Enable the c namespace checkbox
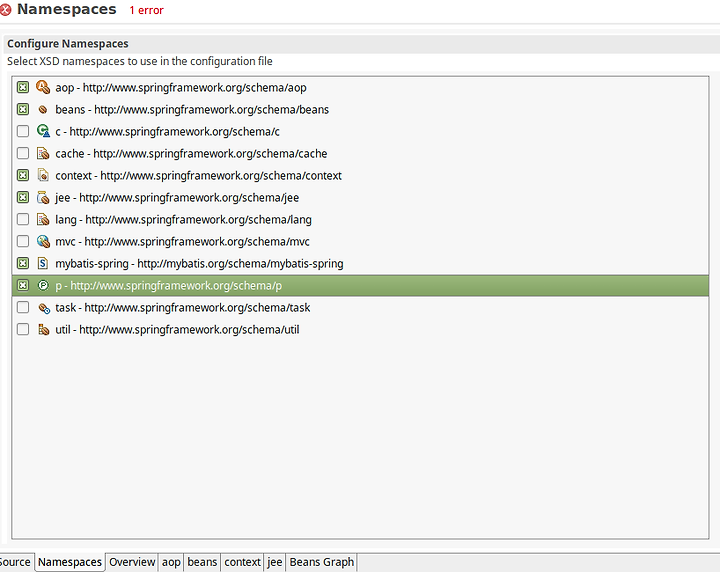 tap(23, 131)
